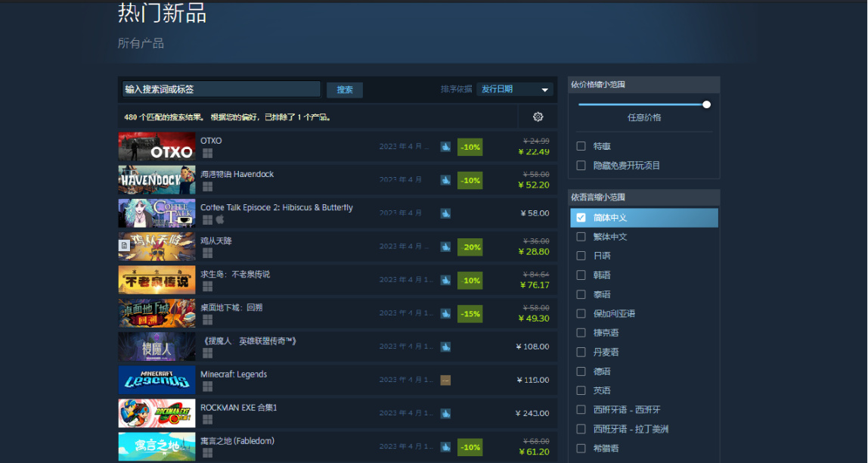Click review thumb icon on Coffee Talk row
This screenshot has height=463, width=868.
click(x=445, y=213)
